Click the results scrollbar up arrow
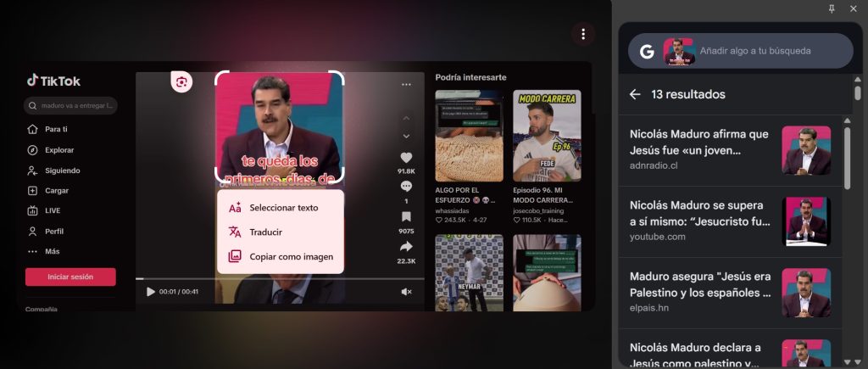The image size is (868, 369). pos(848,120)
